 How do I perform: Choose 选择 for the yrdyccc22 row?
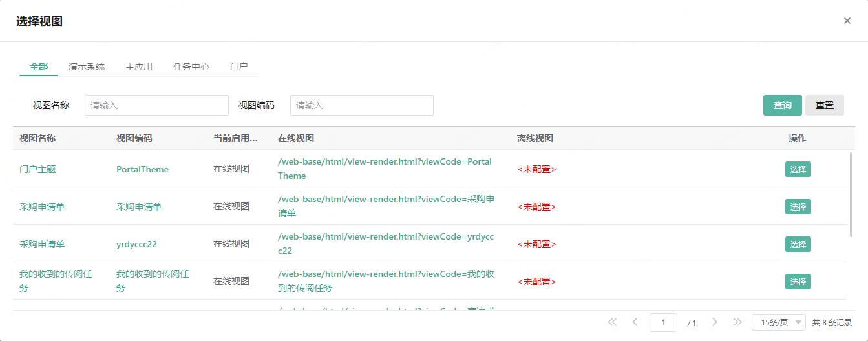pos(798,244)
